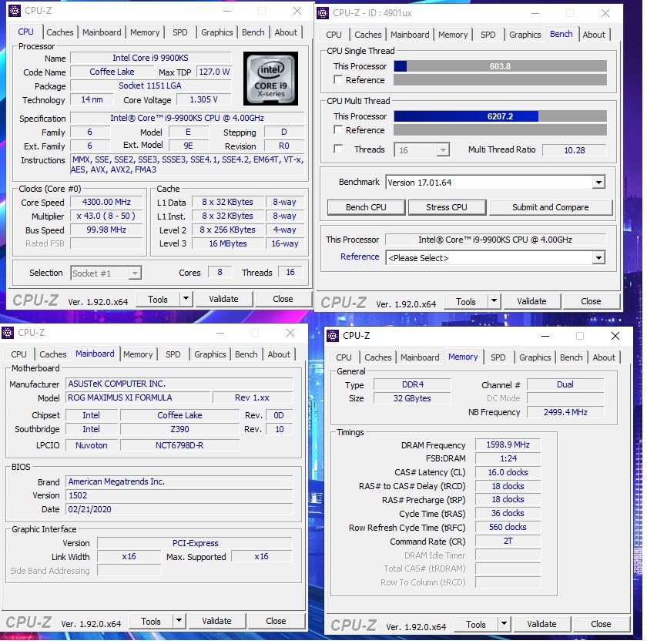This screenshot has width=647, height=644.
Task: Click the FSB:DRAM ratio 1:24 value
Action: pyautogui.click(x=508, y=458)
